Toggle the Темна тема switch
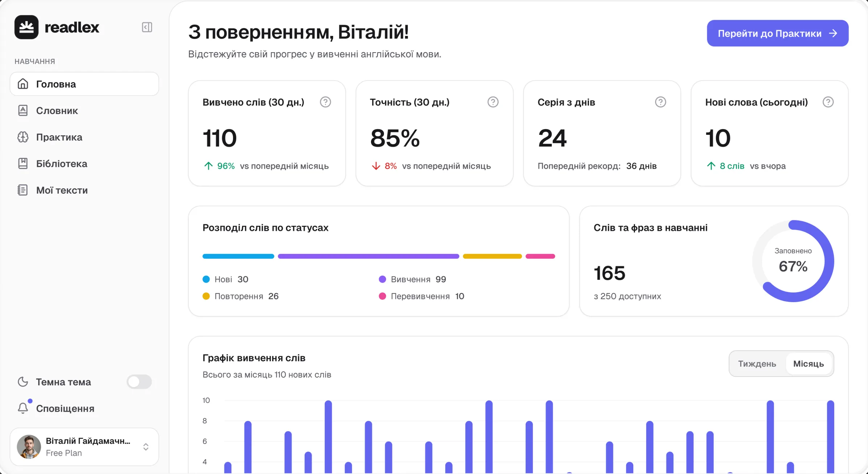868x474 pixels. [x=139, y=382]
